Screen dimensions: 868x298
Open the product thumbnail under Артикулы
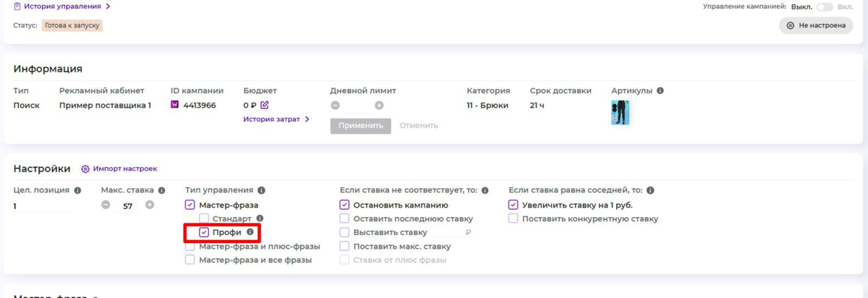click(620, 113)
